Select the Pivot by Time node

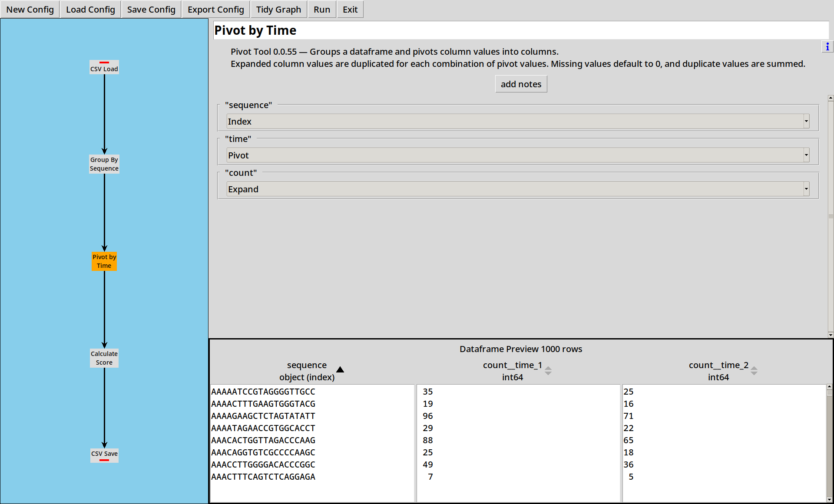(104, 261)
